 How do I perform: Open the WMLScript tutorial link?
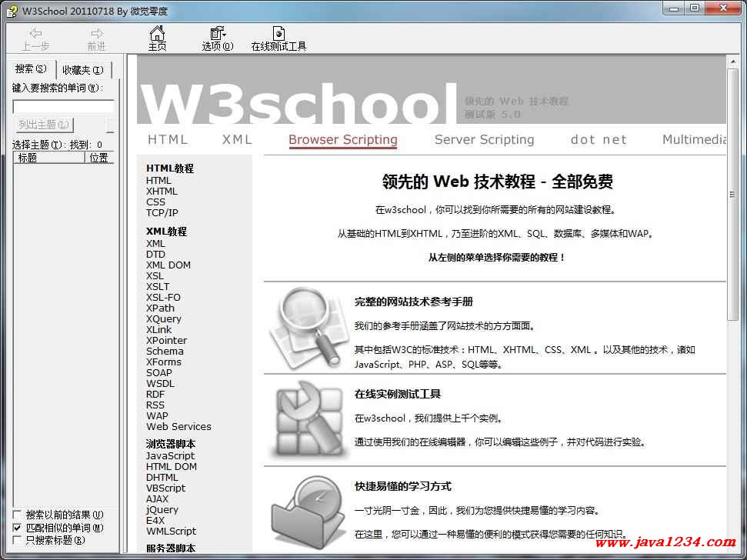[172, 531]
